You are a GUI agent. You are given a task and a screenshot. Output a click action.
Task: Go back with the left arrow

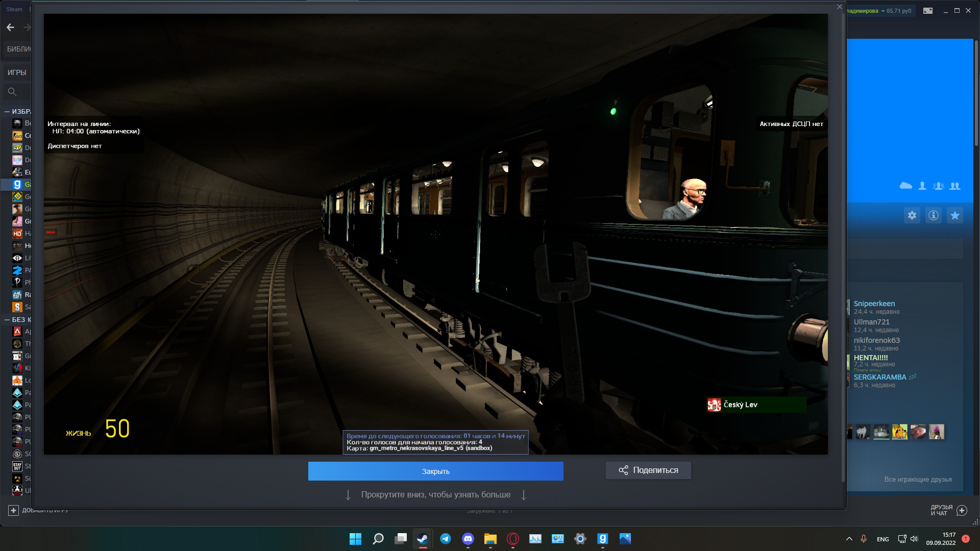click(11, 28)
